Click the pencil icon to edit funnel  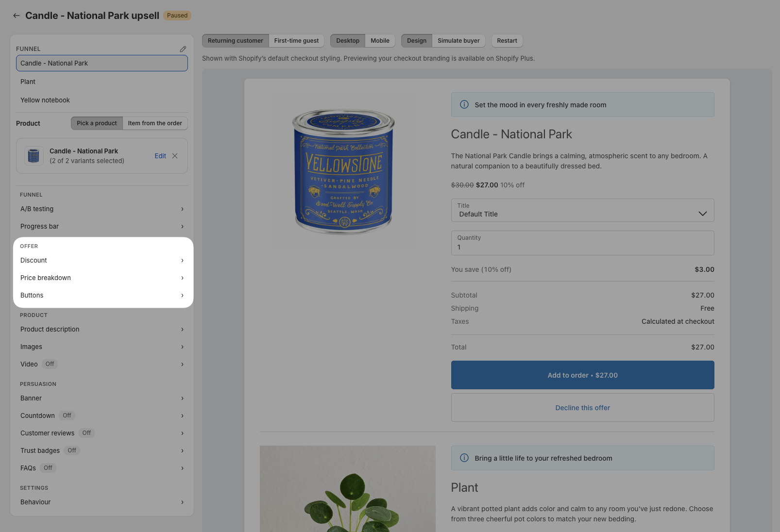[x=183, y=49]
